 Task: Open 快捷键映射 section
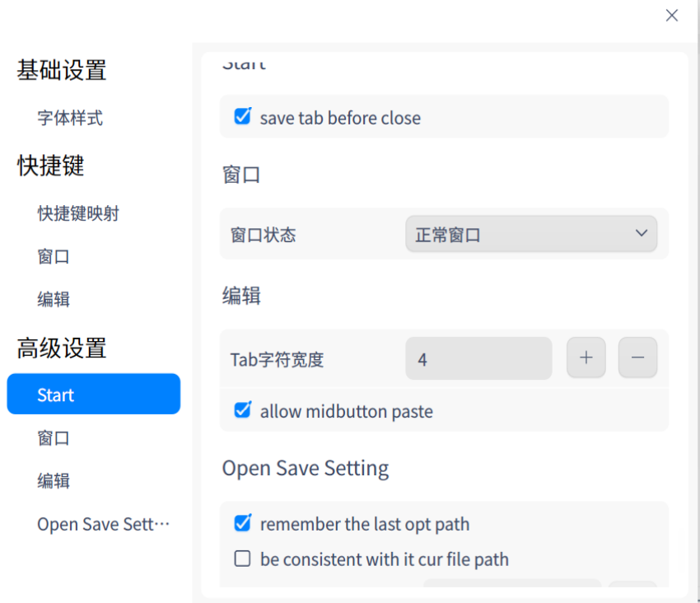click(x=78, y=213)
